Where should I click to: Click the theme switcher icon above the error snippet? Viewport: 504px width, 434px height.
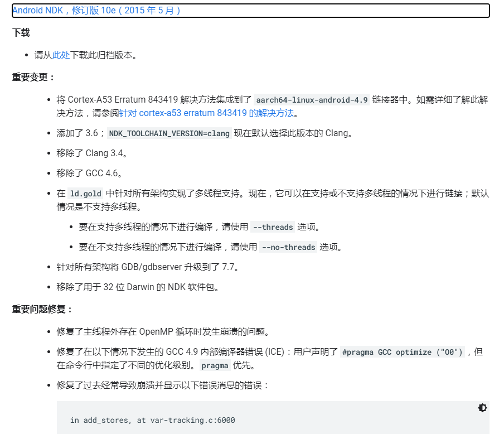[x=482, y=408]
